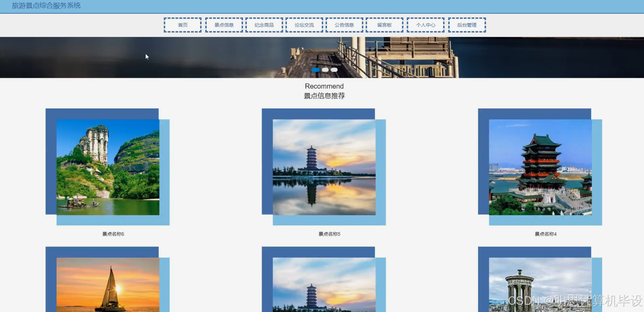
Task: Open the 景点名称5 attraction link
Action: (x=329, y=234)
